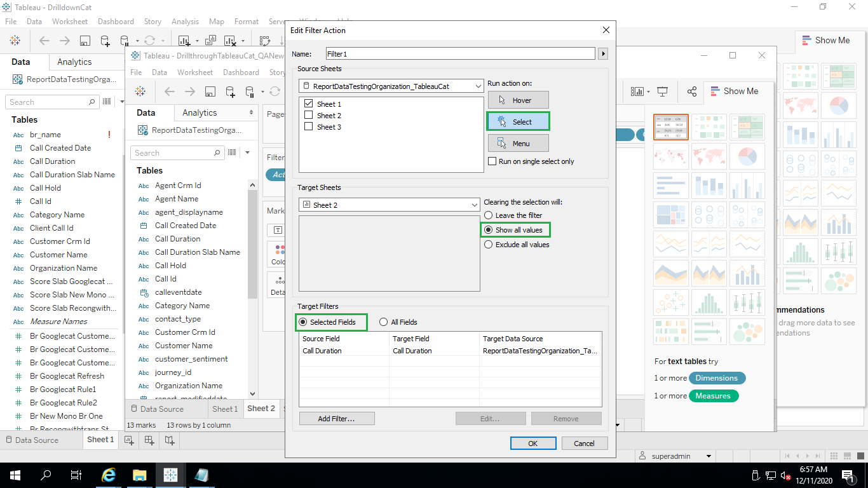Open File Explorer from the taskbar
The image size is (868, 488).
[139, 475]
